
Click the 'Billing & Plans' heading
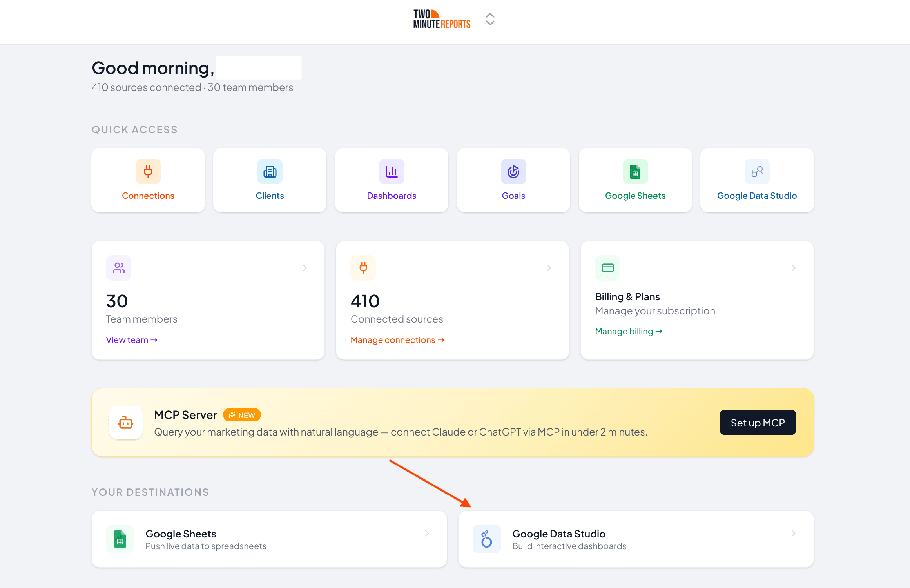pos(627,297)
